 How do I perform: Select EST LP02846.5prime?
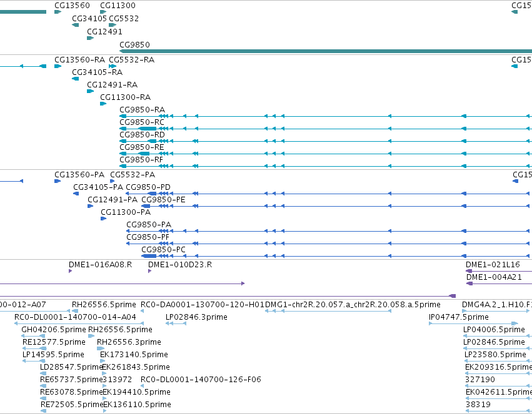click(494, 343)
